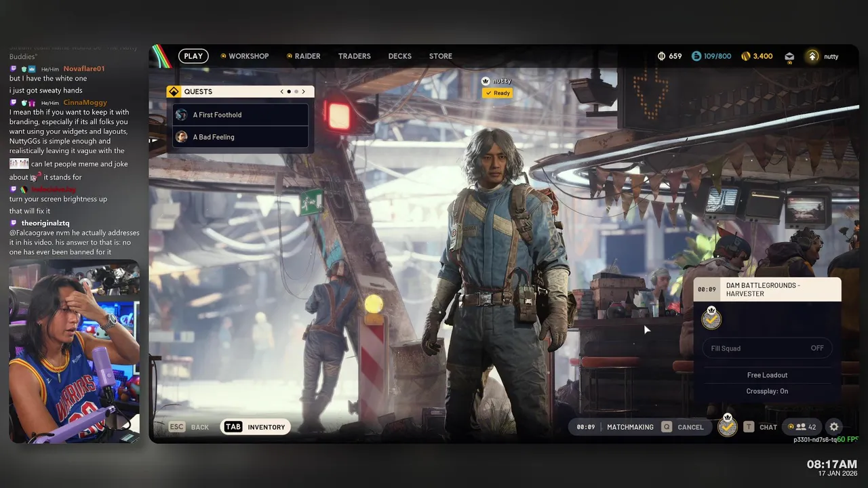Toggle the Crossplay: On setting
Screen dimensions: 868x488
pos(767,391)
